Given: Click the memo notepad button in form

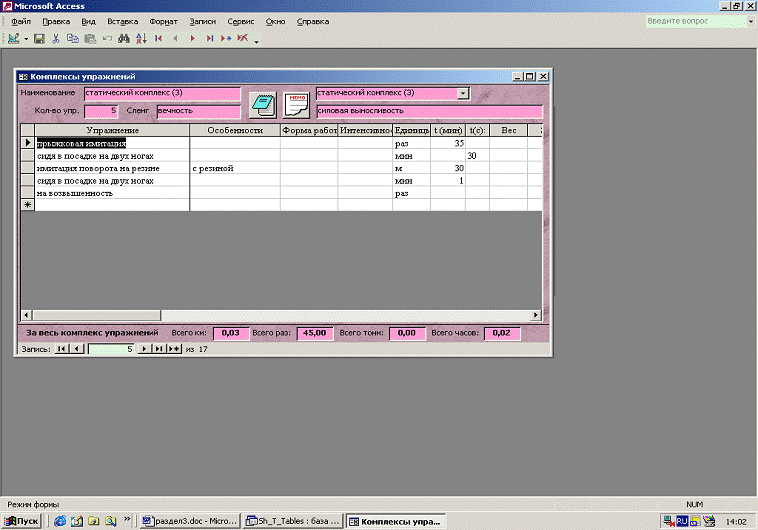Looking at the screenshot, I should [296, 102].
